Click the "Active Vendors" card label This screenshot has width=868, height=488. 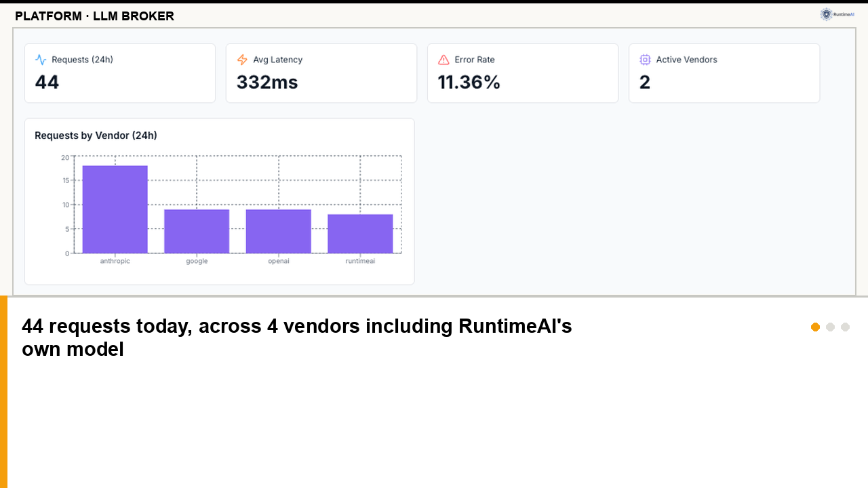(x=686, y=60)
